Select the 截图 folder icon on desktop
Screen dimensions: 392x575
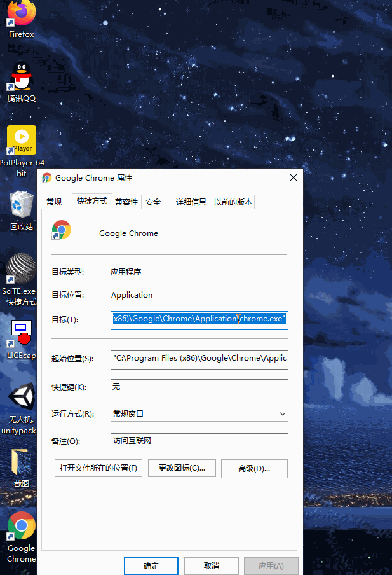coord(21,468)
